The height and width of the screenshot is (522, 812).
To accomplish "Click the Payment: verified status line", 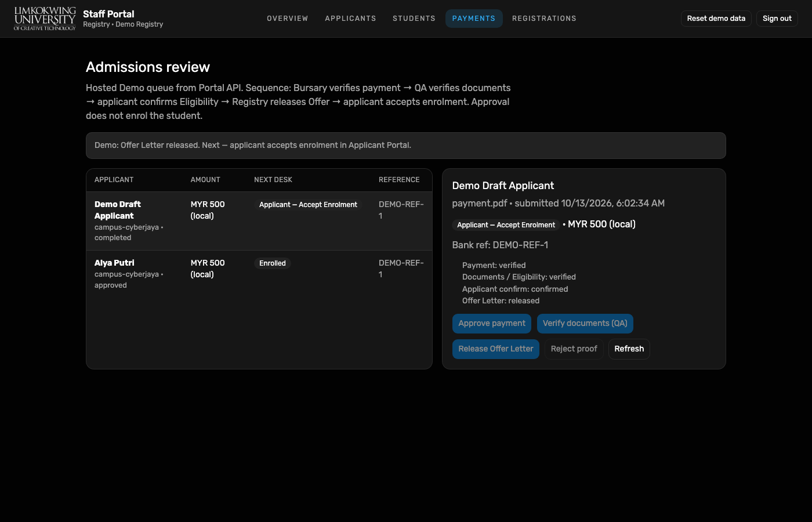I will click(x=494, y=266).
